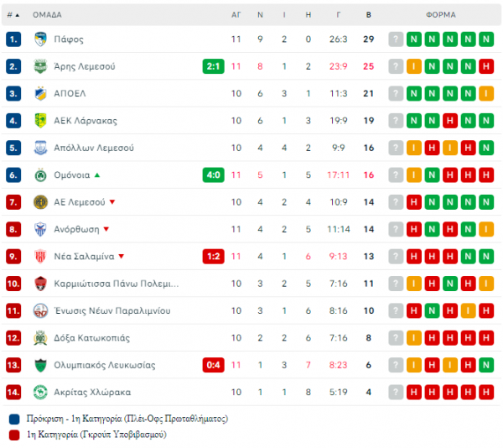Click Πάφος upcoming match question mark box

396,39
